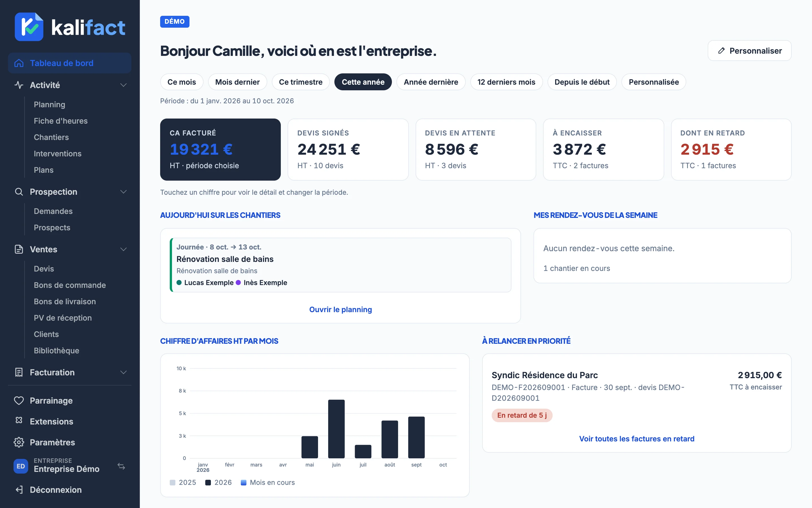This screenshot has height=508, width=812.
Task: Open the Planning menu item
Action: [49, 104]
